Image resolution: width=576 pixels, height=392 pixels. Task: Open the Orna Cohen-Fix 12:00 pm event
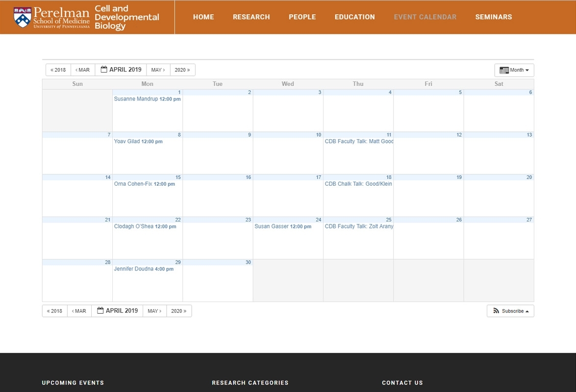pos(144,184)
